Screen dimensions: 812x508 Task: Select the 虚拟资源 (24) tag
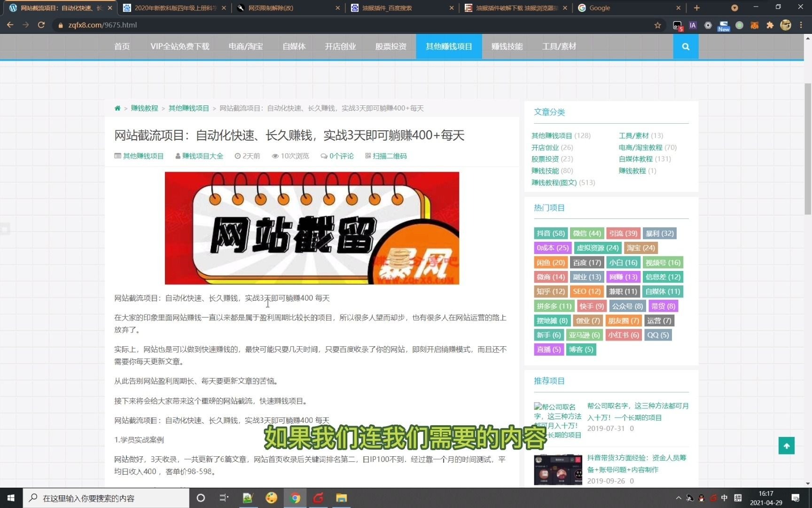click(x=598, y=248)
